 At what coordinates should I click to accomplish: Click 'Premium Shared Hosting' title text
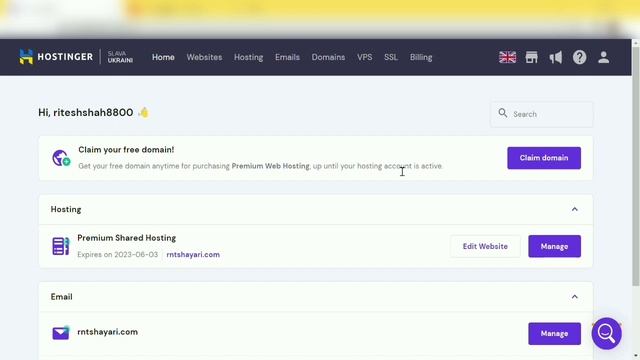point(127,238)
